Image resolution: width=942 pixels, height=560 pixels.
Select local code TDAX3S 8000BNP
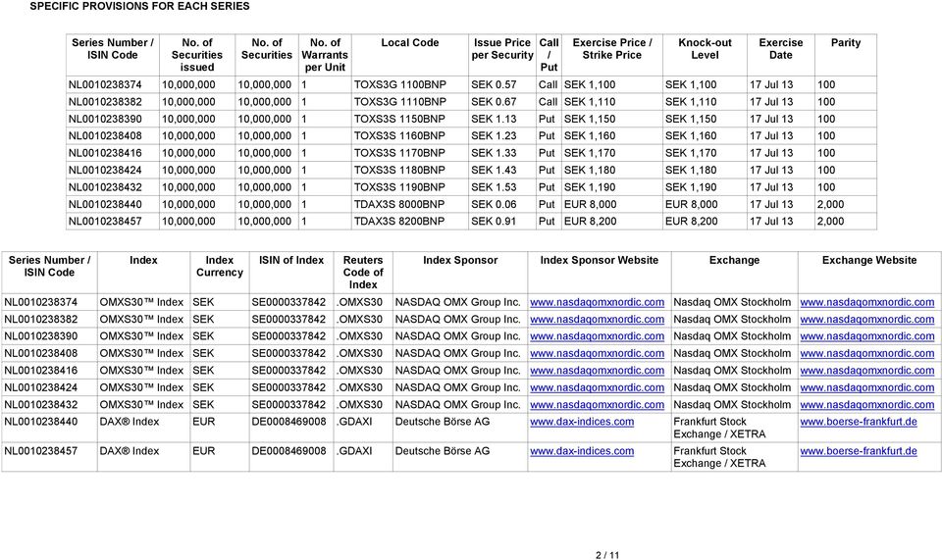[x=399, y=204]
